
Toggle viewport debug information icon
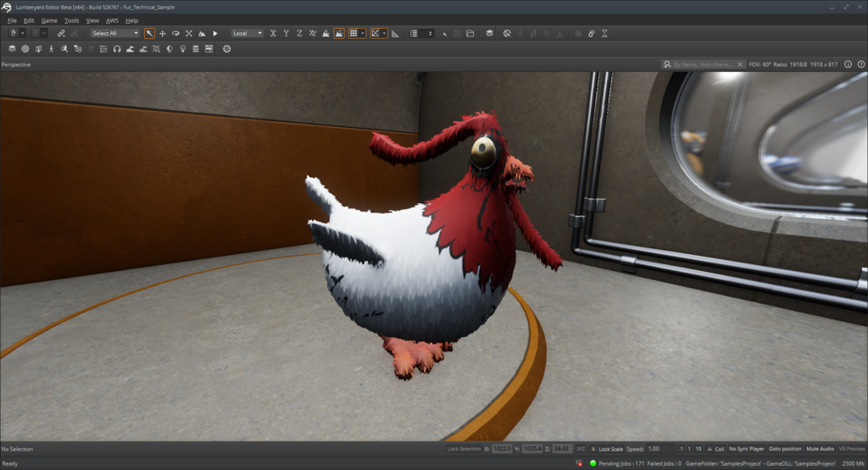(x=848, y=64)
